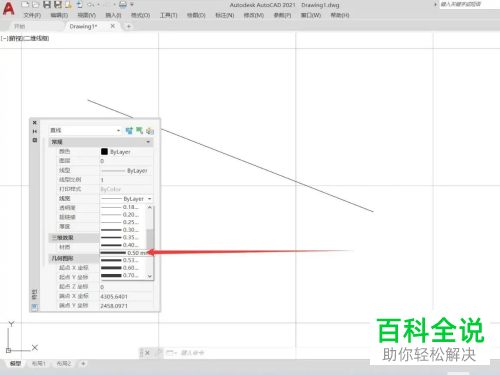Open the Properties palette options menu icon
This screenshot has height=375, width=500.
[35, 140]
